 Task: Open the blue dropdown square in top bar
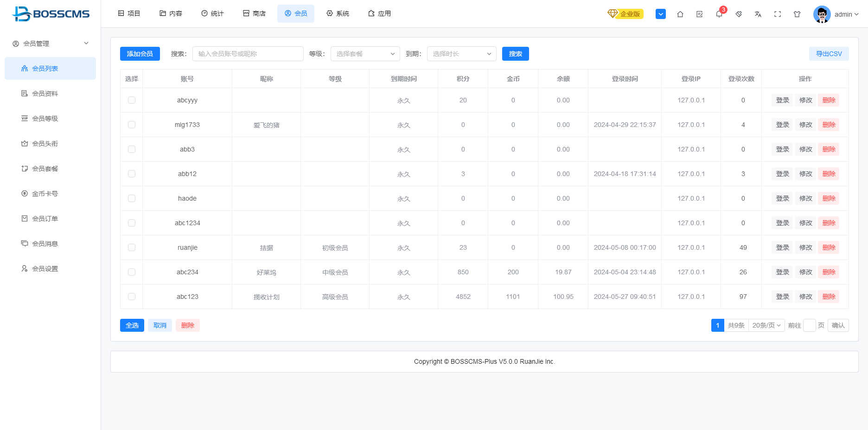tap(661, 14)
